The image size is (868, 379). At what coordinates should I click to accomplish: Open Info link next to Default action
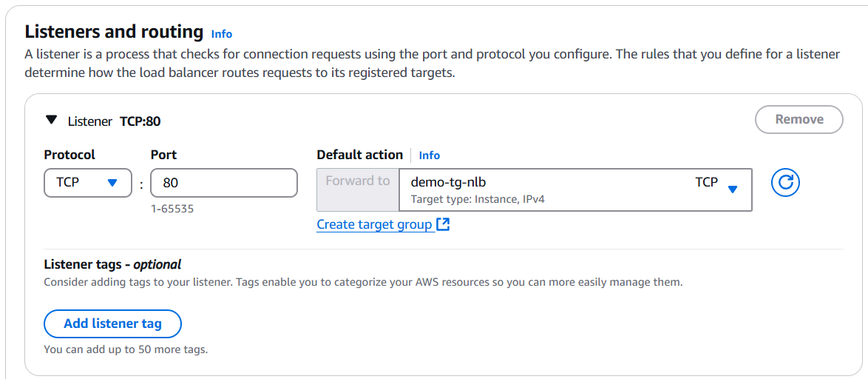[x=429, y=155]
